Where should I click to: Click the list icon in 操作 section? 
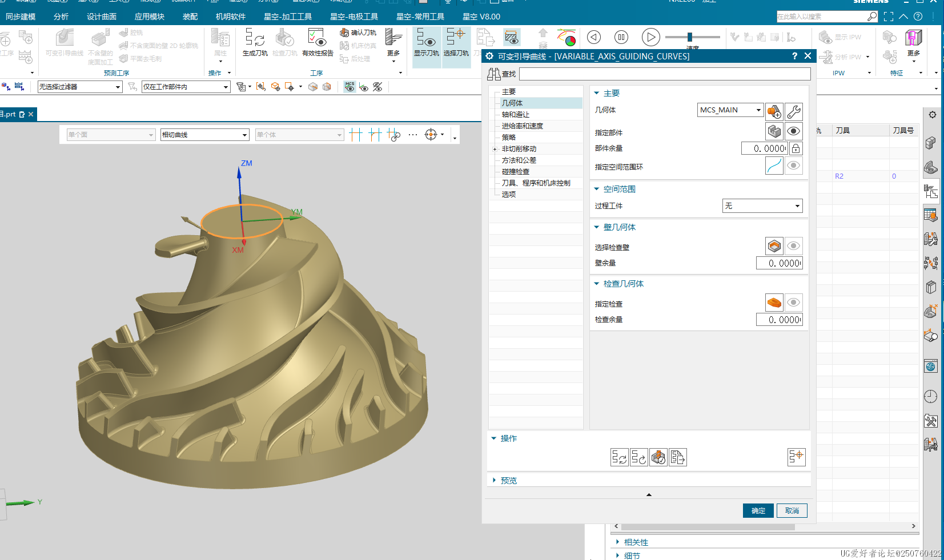coord(678,457)
